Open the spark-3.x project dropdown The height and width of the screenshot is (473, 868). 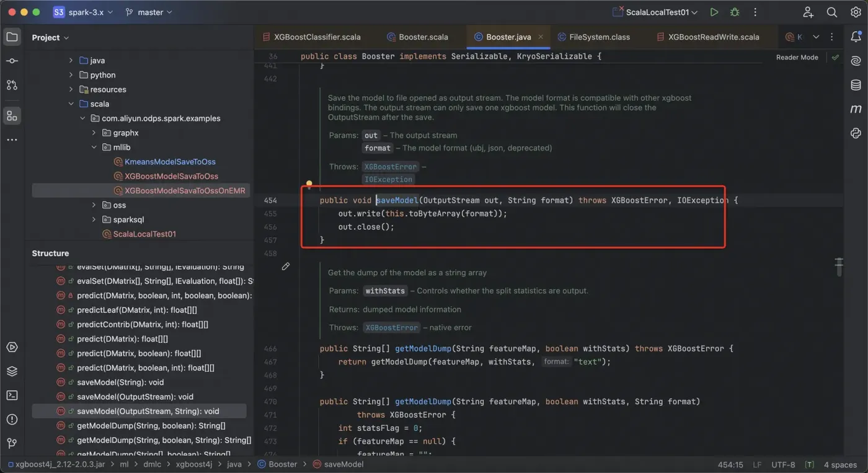tap(82, 12)
